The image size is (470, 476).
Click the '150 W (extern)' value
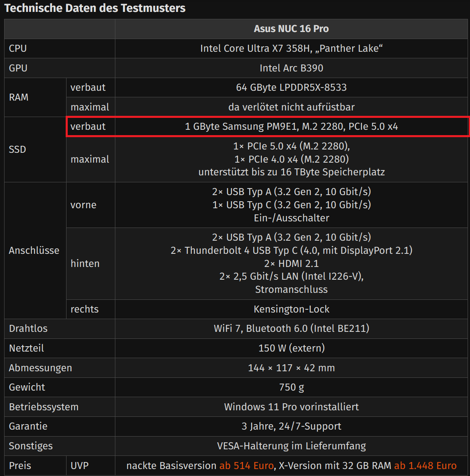pos(291,348)
